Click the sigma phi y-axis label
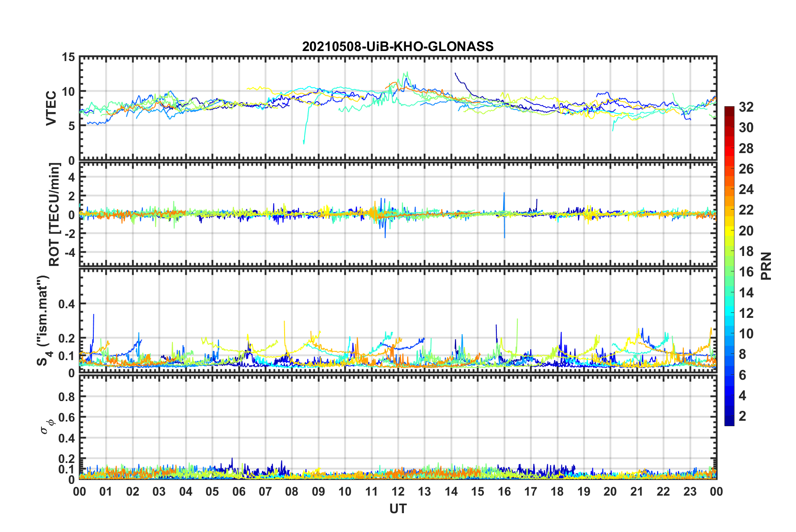The height and width of the screenshot is (532, 796). 47,427
